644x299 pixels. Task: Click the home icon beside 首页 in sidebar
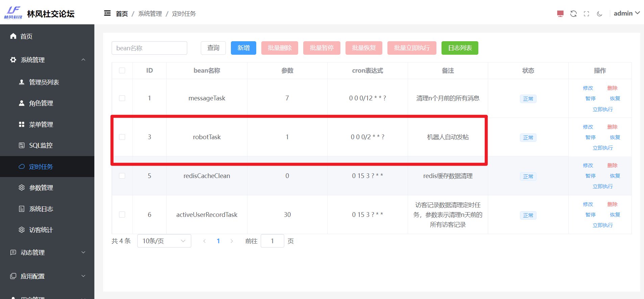click(x=13, y=36)
